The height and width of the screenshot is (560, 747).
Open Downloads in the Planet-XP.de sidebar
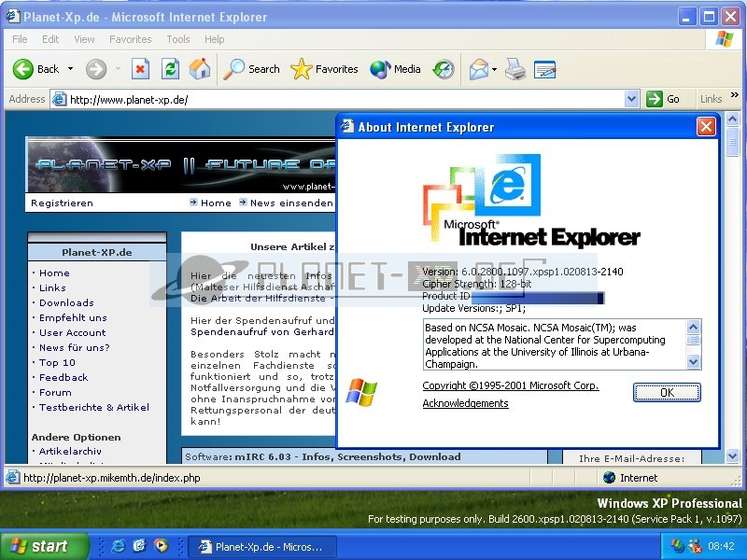(x=66, y=302)
